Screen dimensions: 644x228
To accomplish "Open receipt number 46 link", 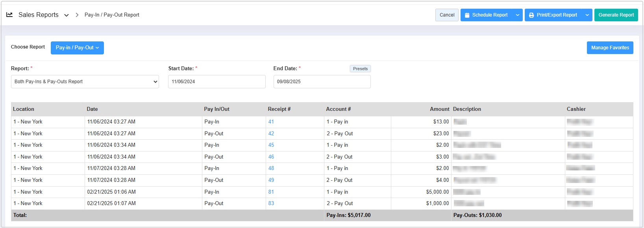I will click(271, 157).
